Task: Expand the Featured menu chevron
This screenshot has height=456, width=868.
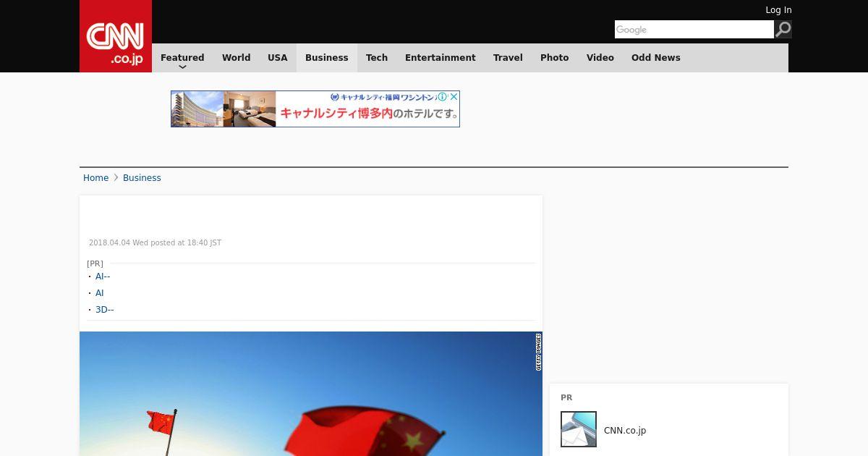Action: (x=182, y=67)
